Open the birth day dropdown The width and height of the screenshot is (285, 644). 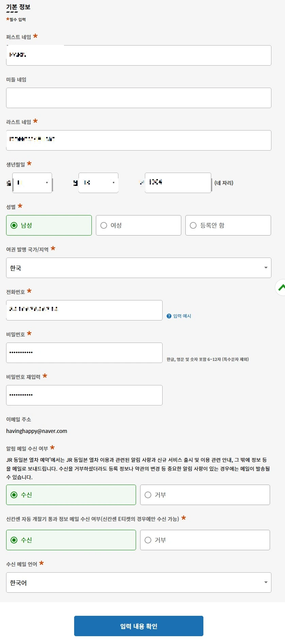coord(98,182)
